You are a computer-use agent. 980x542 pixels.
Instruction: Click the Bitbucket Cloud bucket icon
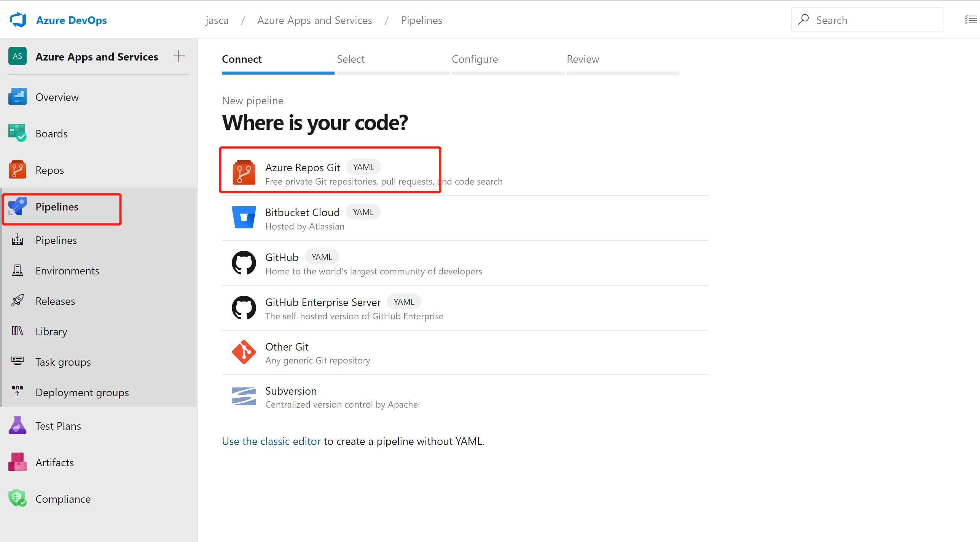point(244,218)
